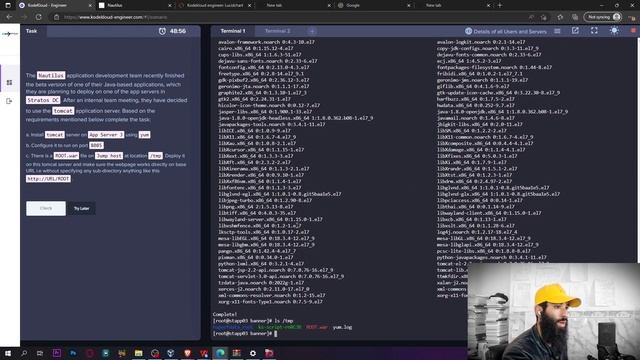Image resolution: width=640 pixels, height=360 pixels.
Task: Open Details of all Users and Servers
Action: 506,31
